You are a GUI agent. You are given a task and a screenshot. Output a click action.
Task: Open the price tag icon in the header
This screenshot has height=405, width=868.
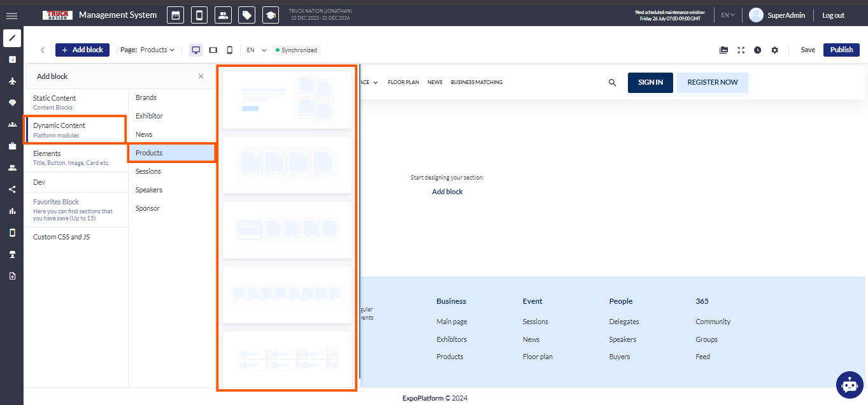click(247, 15)
